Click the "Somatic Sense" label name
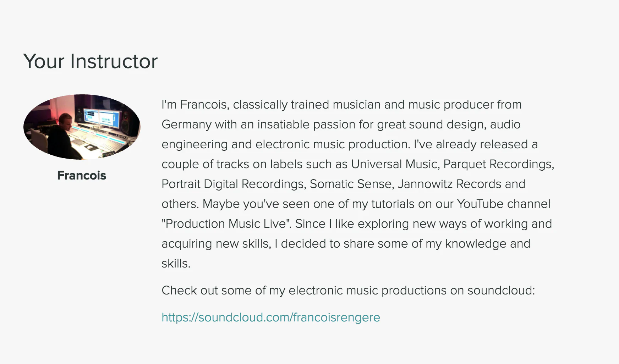Viewport: 619px width, 364px height. pos(351,184)
